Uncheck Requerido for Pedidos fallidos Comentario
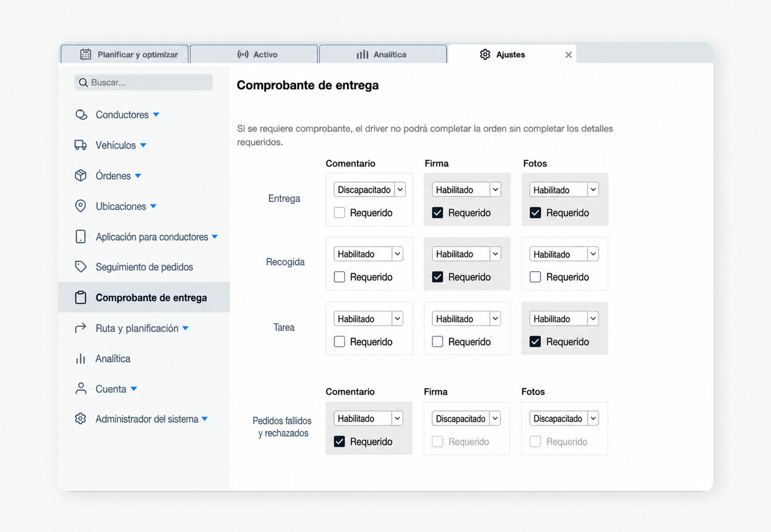 (339, 441)
